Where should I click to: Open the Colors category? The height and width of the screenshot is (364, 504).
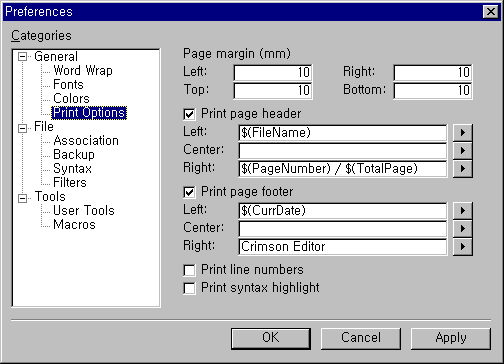[71, 98]
